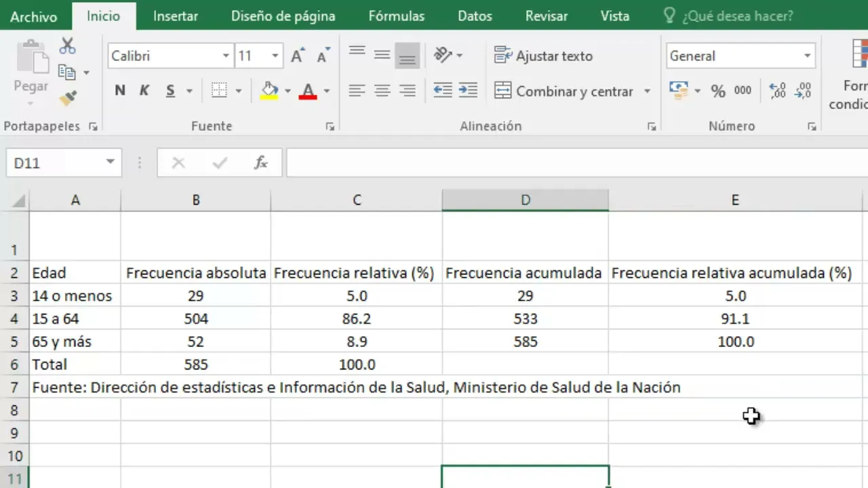
Task: Switch to the Datos tab
Action: click(475, 16)
